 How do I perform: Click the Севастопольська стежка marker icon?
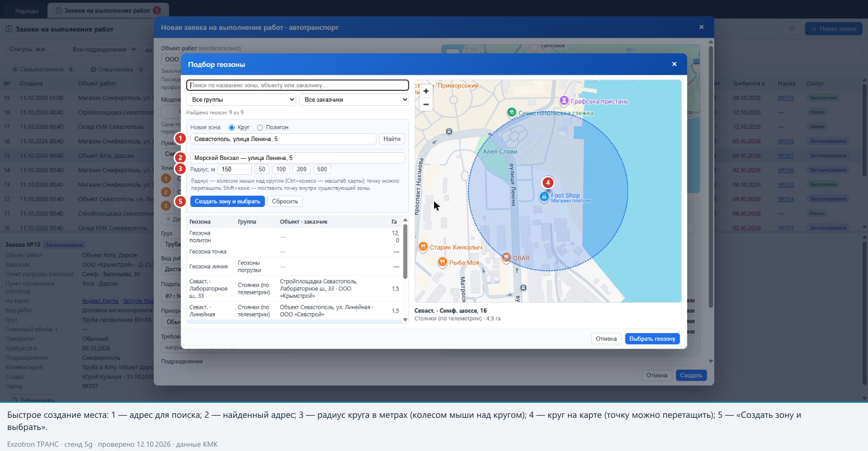[x=512, y=112]
